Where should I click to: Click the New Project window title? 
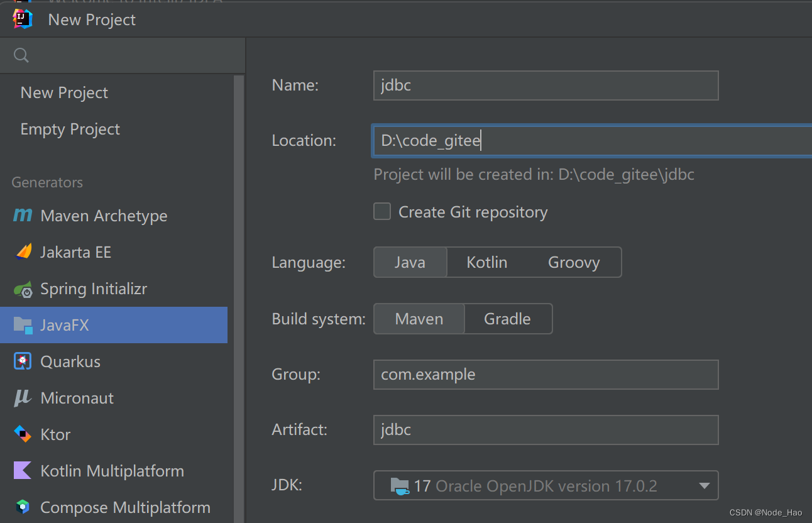click(92, 19)
